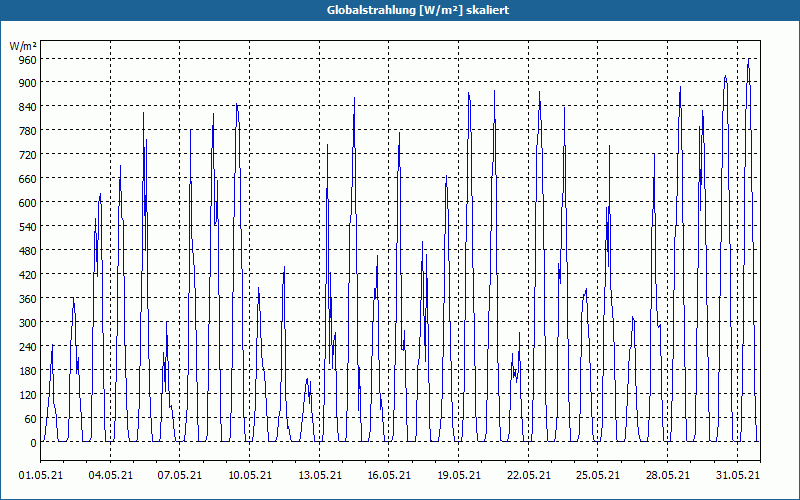Select the 240 y-axis value
This screenshot has height=500, width=800.
[x=28, y=347]
